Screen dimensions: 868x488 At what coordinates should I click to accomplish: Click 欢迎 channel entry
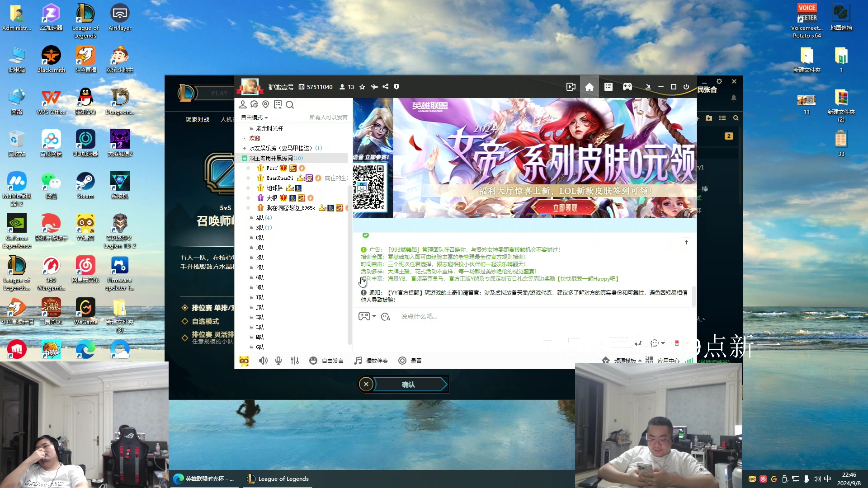[x=255, y=138]
